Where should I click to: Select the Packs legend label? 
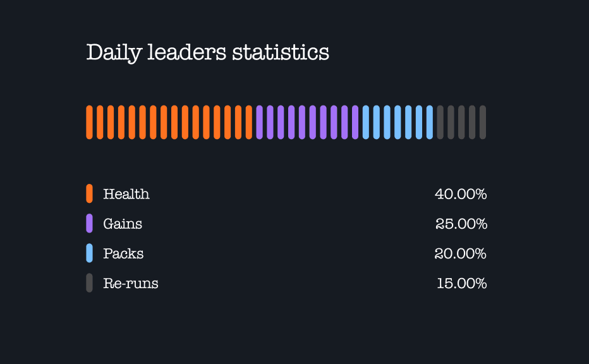(x=123, y=253)
